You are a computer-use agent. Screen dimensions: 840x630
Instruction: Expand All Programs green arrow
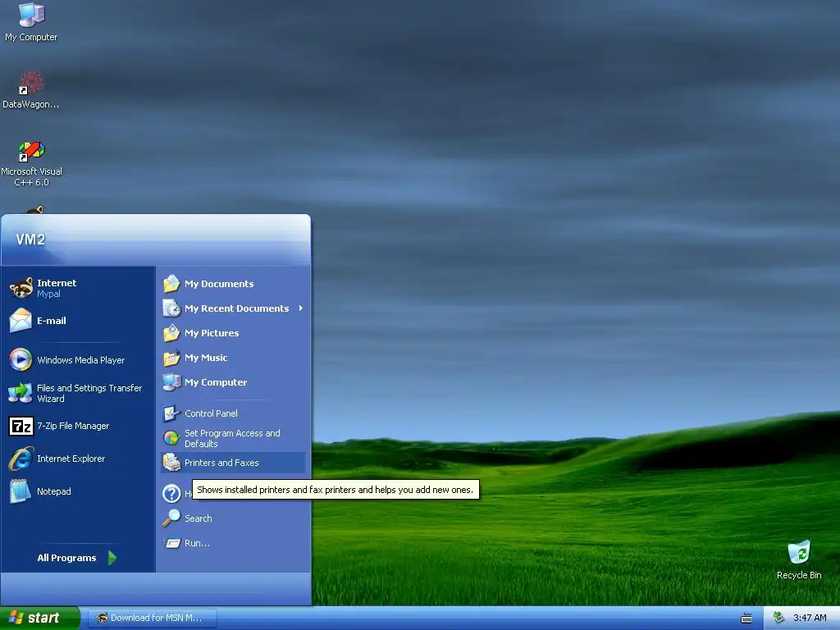(x=112, y=558)
